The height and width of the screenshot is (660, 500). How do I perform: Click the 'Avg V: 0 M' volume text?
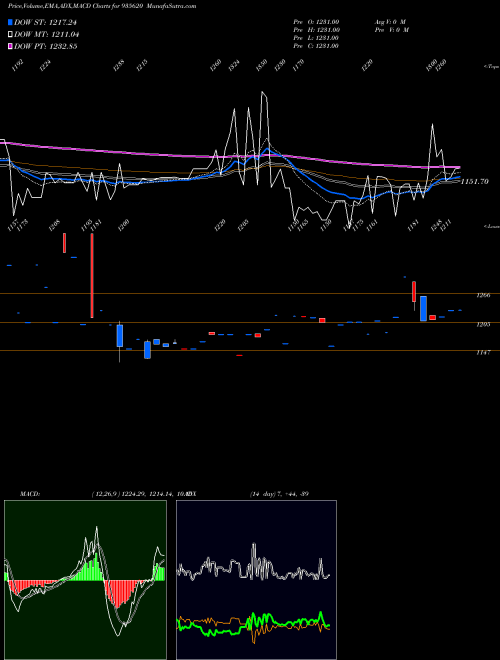(390, 22)
